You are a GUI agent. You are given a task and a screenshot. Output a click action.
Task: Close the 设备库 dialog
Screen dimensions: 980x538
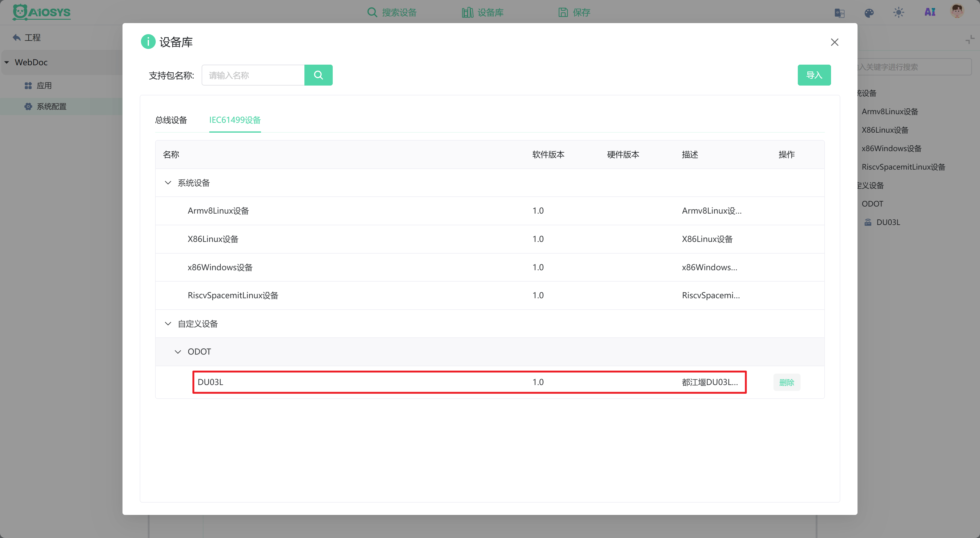coord(834,42)
